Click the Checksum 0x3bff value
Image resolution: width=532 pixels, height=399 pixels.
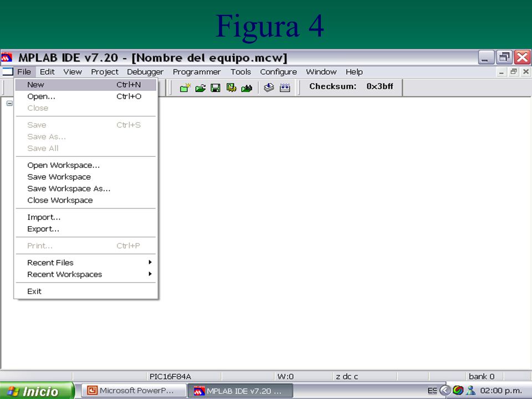coord(380,86)
